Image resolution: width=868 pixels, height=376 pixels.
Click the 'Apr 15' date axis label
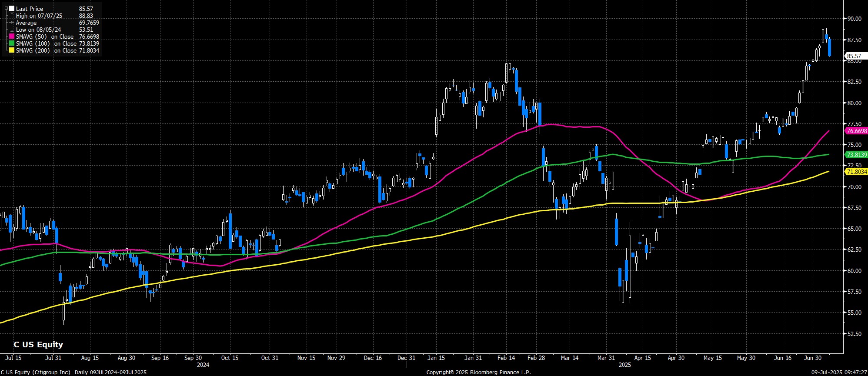[x=642, y=358]
